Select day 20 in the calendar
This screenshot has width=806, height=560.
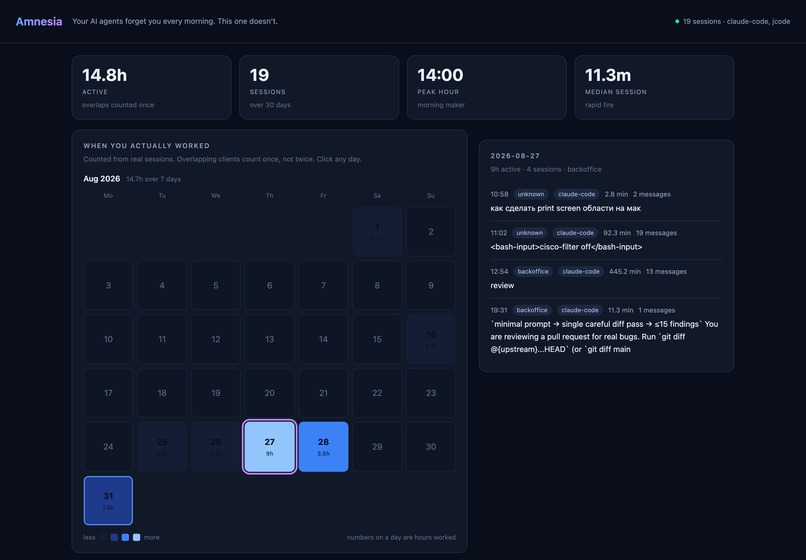pos(269,393)
